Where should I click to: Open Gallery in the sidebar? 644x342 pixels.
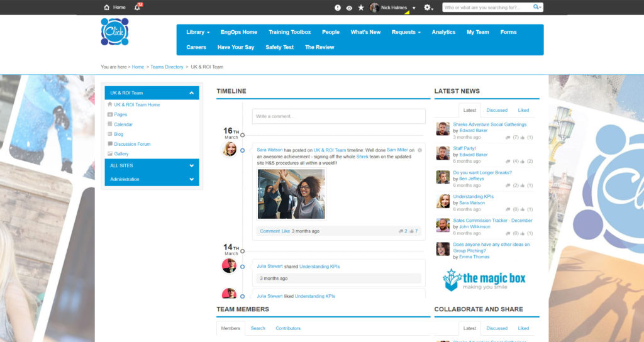tap(121, 154)
